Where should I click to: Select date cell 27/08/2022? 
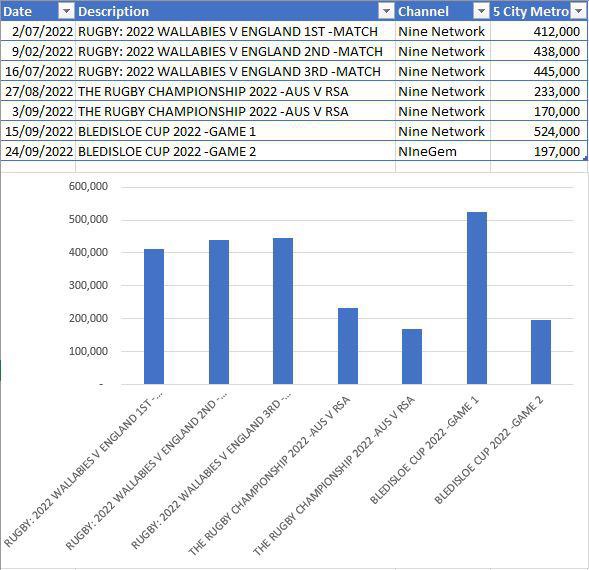38,91
